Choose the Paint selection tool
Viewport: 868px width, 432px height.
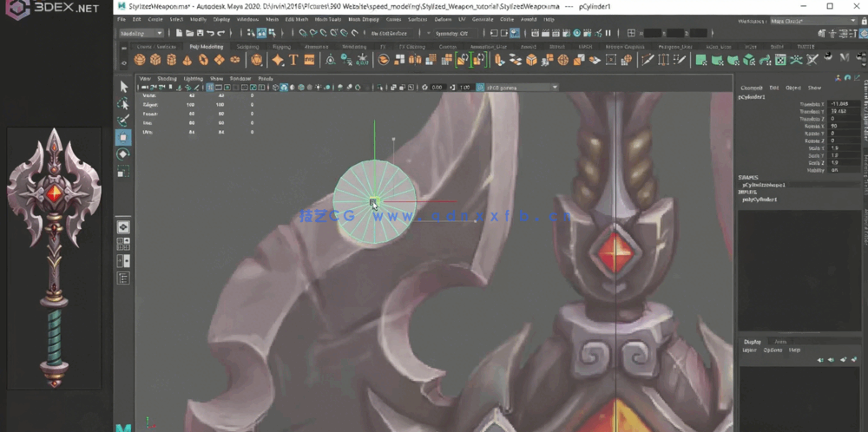click(x=123, y=121)
